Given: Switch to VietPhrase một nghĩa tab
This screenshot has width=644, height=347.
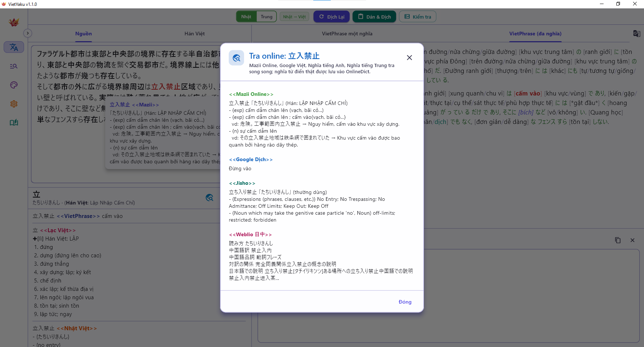Looking at the screenshot, I should click(x=347, y=34).
